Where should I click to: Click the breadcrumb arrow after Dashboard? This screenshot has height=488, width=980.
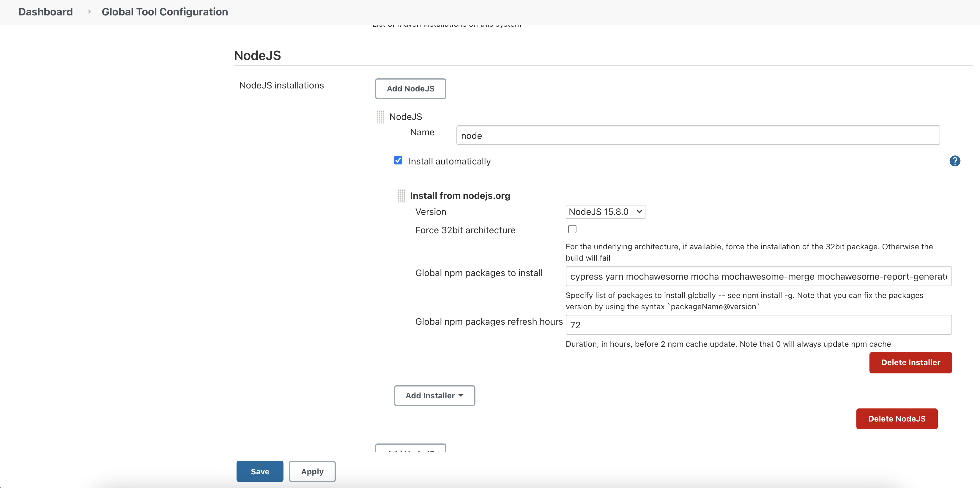click(89, 12)
